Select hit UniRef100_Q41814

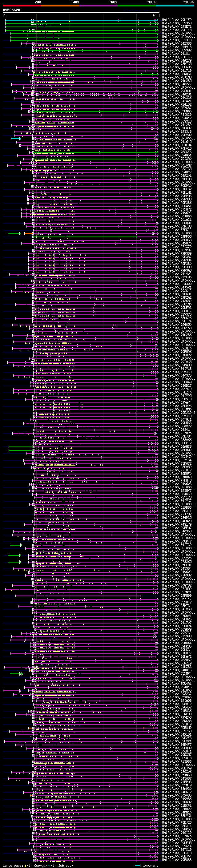coord(177,54)
